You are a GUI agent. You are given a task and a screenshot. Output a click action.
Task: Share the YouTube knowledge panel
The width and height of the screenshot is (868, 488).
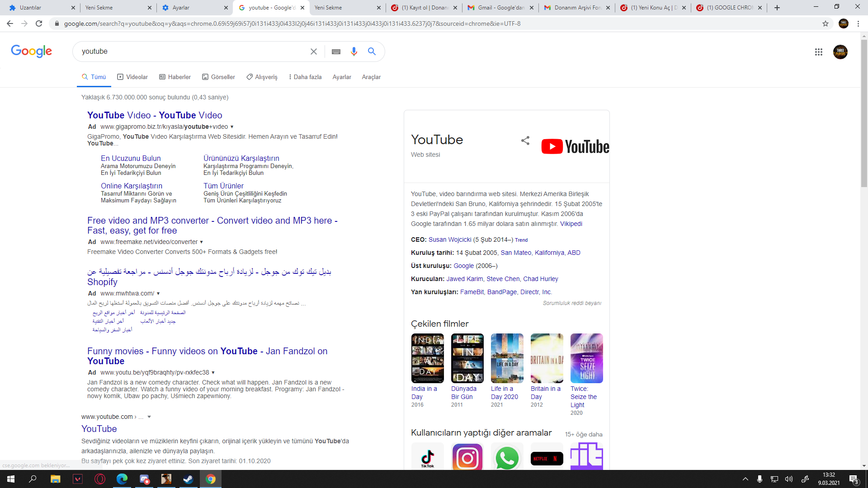(525, 141)
